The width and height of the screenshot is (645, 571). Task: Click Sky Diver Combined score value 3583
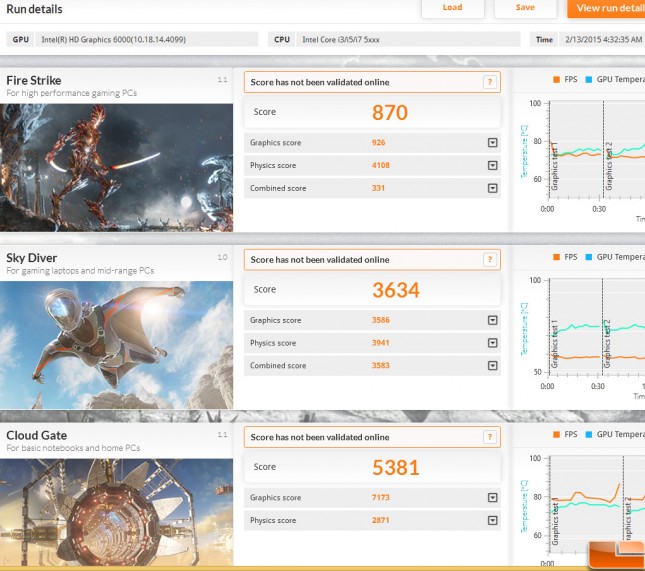click(x=381, y=365)
